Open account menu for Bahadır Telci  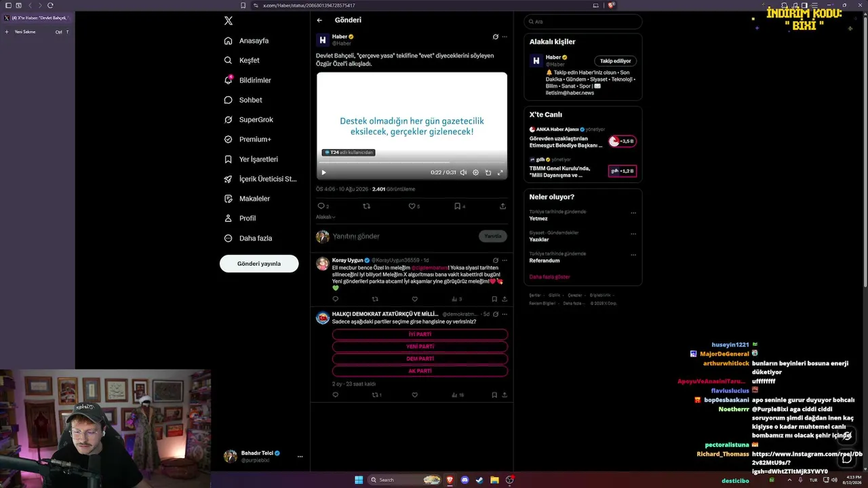coord(263,456)
